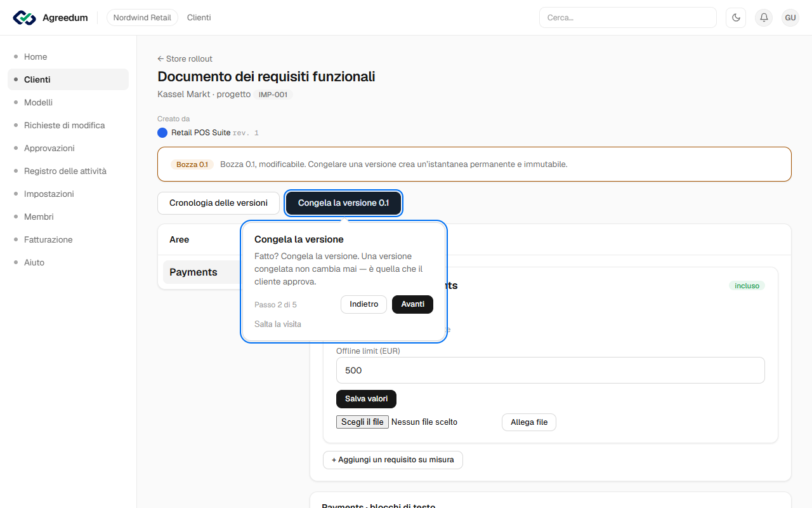The image size is (812, 508).
Task: Open Membri in sidebar
Action: pos(68,217)
